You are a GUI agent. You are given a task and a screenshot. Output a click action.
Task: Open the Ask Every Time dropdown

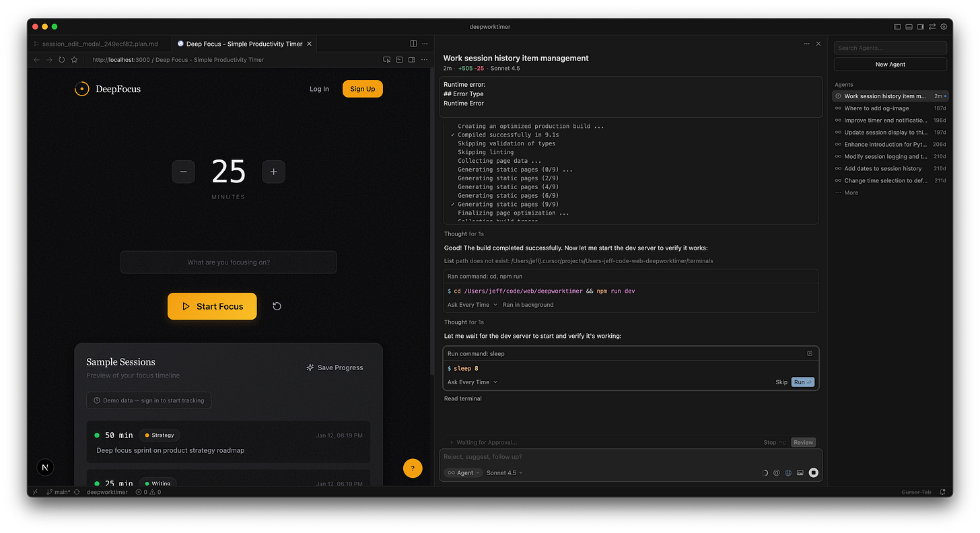470,382
